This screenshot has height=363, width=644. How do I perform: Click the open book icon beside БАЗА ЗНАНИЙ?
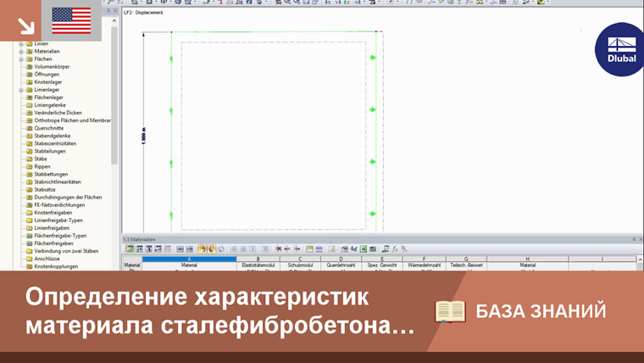point(450,311)
